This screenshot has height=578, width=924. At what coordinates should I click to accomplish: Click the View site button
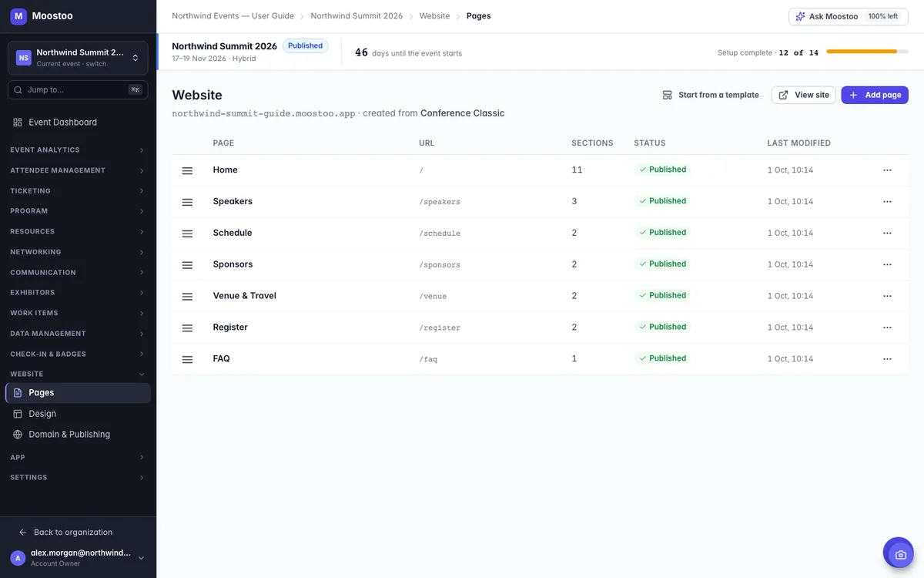click(x=803, y=95)
